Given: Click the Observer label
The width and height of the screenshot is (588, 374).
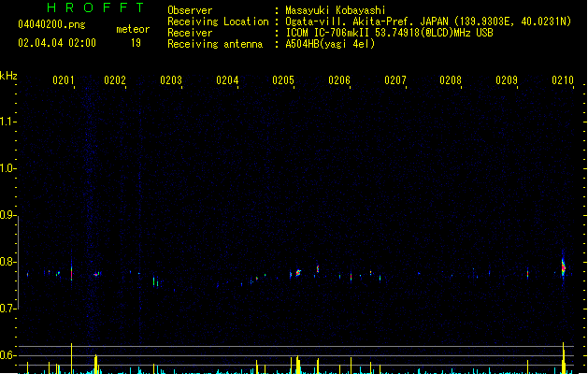Looking at the screenshot, I should pyautogui.click(x=190, y=10).
